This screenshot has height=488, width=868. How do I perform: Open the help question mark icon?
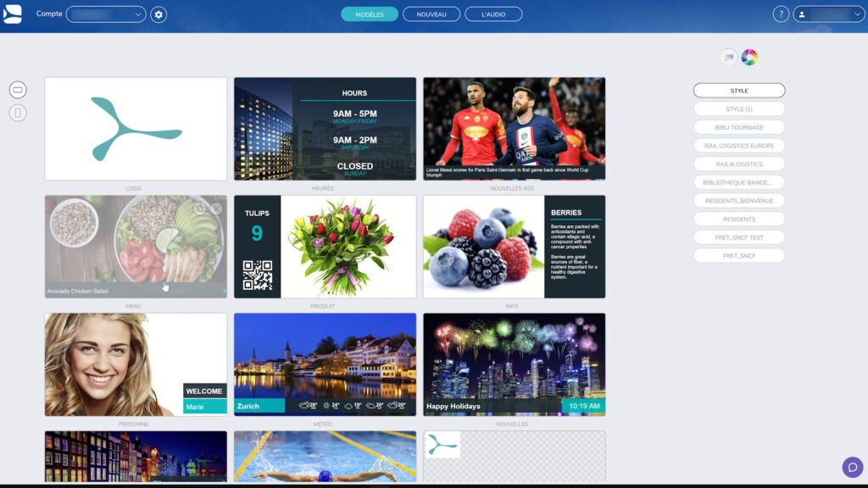pos(781,14)
